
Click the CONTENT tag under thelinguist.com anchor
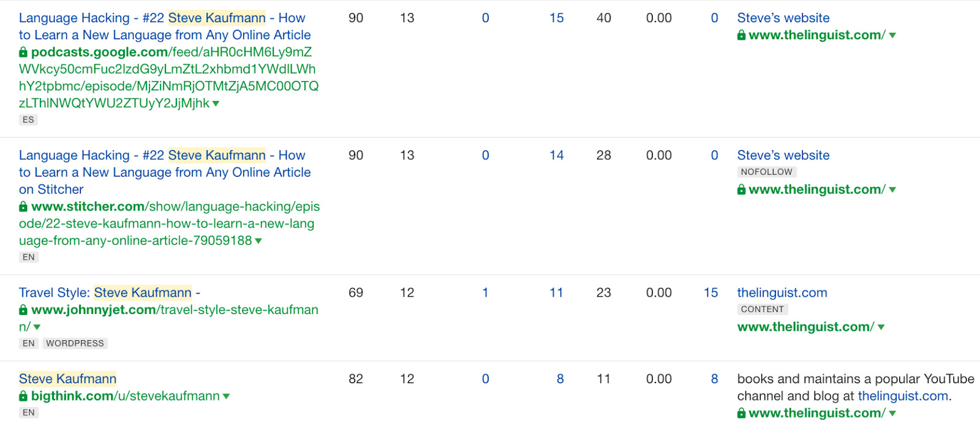tap(762, 310)
